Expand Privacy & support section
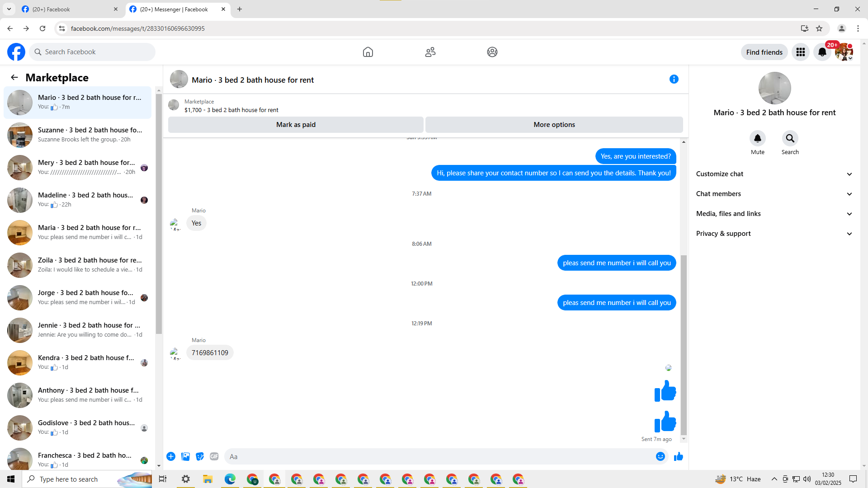The width and height of the screenshot is (868, 488). tap(774, 234)
